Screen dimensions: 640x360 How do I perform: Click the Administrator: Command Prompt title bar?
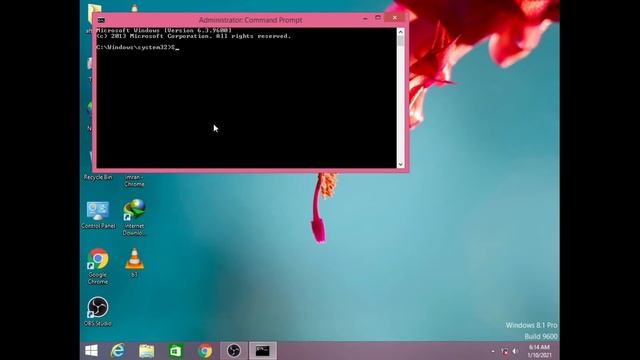(x=250, y=20)
